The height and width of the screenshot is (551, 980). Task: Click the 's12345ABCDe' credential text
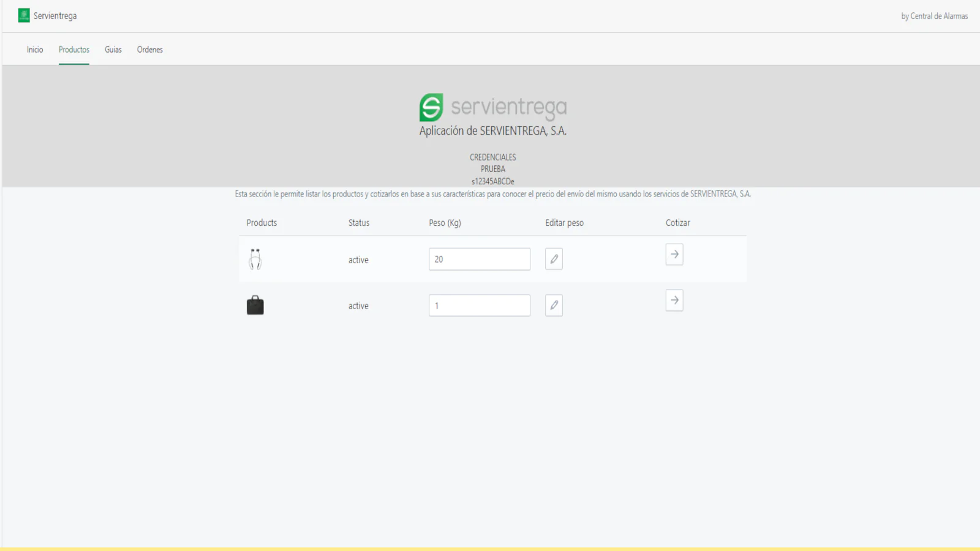(x=493, y=181)
